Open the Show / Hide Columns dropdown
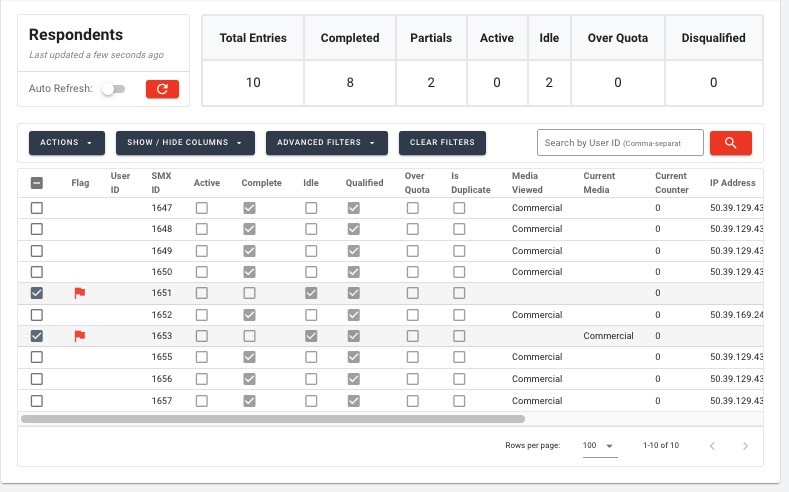789x492 pixels. pyautogui.click(x=185, y=143)
